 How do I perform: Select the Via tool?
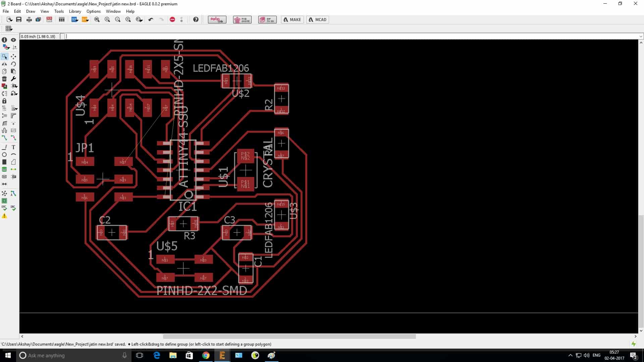[4, 169]
